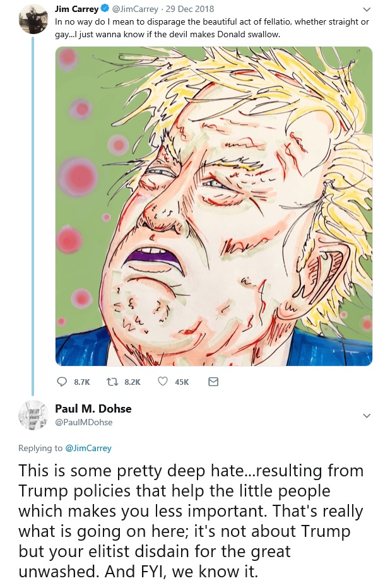Open the chevron menu on Paul M. Dohse's reply

coord(366,416)
